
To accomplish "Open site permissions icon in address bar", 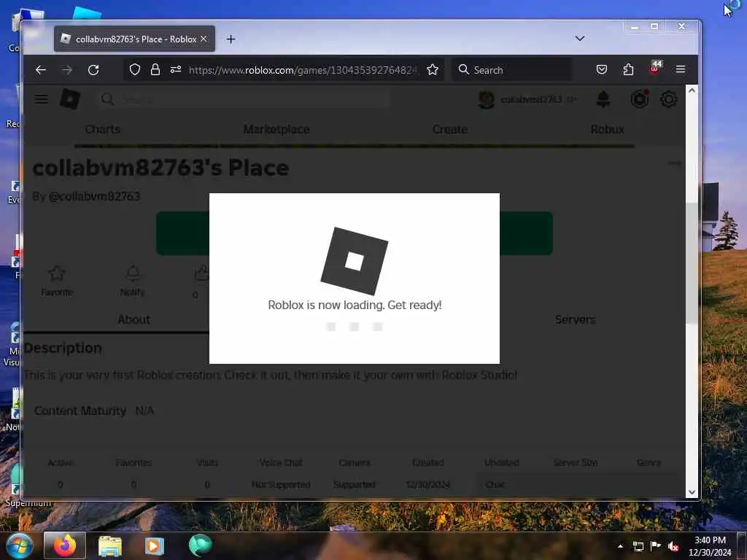I will 176,69.
